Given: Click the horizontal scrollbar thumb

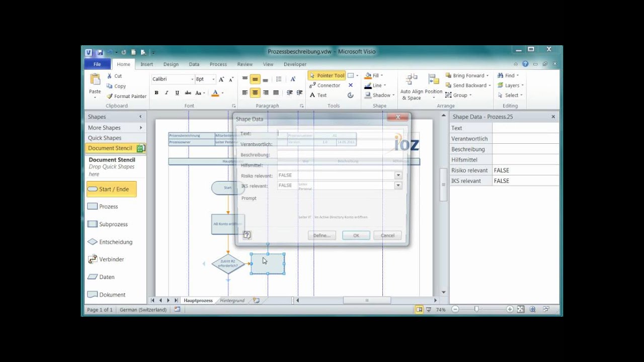Looking at the screenshot, I should tap(367, 301).
